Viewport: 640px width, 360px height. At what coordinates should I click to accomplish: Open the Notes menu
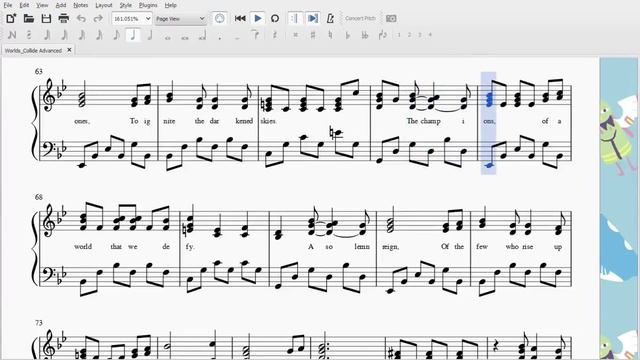pyautogui.click(x=80, y=5)
